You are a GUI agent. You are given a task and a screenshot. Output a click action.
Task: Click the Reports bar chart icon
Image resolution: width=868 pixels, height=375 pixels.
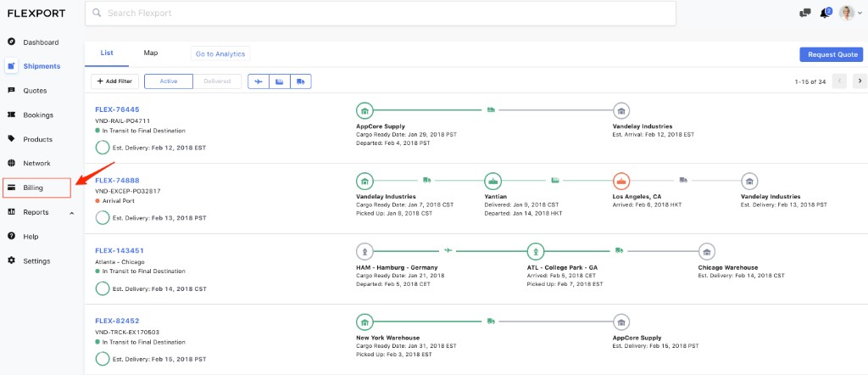[x=11, y=212]
